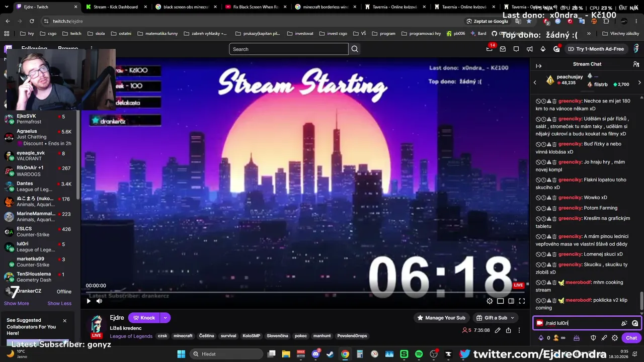Expand the Gift a Sub dropdown
The image size is (644, 362).
513,318
